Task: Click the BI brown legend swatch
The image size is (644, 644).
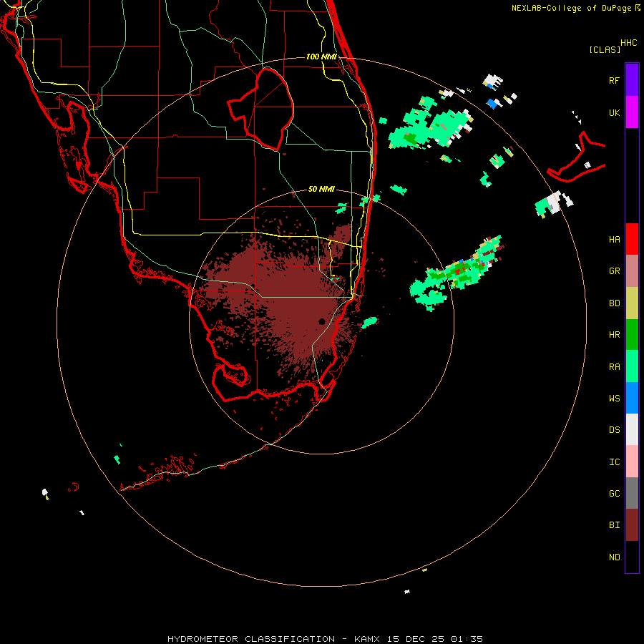Action: click(632, 525)
